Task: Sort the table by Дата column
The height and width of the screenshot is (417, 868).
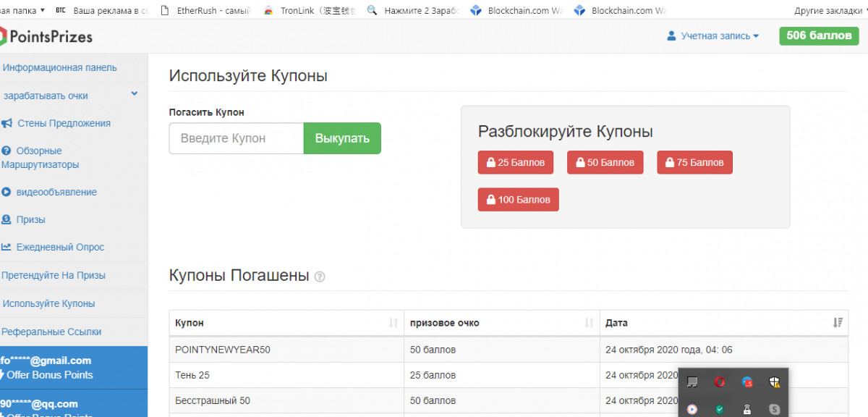Action: [x=838, y=323]
